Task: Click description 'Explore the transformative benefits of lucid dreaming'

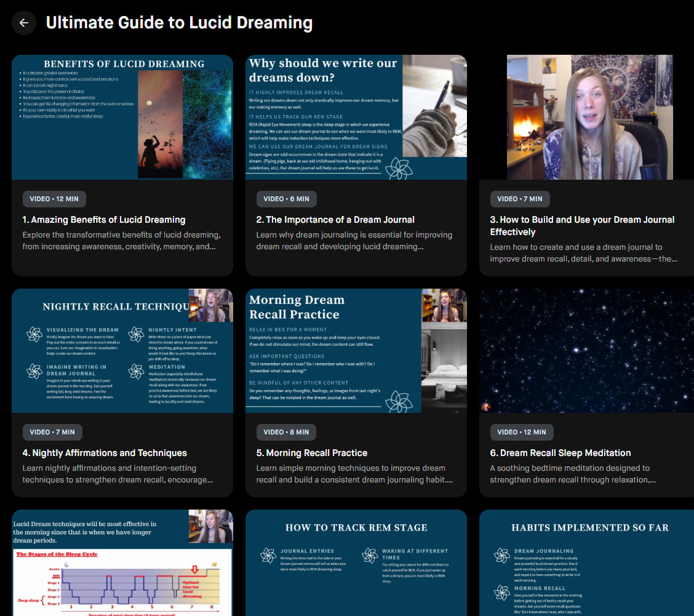Action: [x=121, y=241]
